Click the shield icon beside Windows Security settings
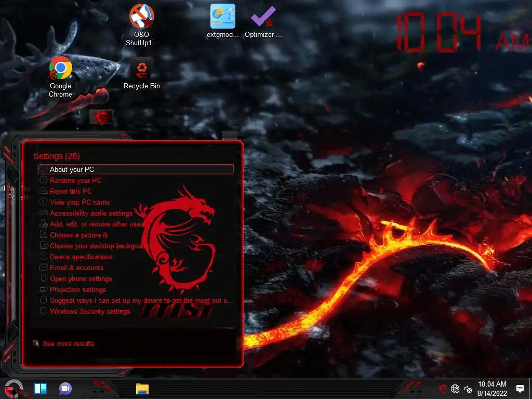Viewport: 532px width, 399px height. click(x=44, y=311)
